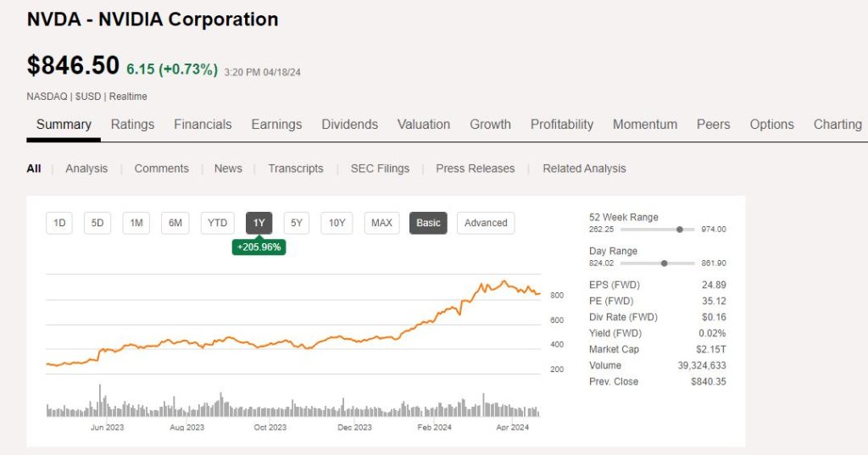Switch to the Ratings tab

point(132,125)
